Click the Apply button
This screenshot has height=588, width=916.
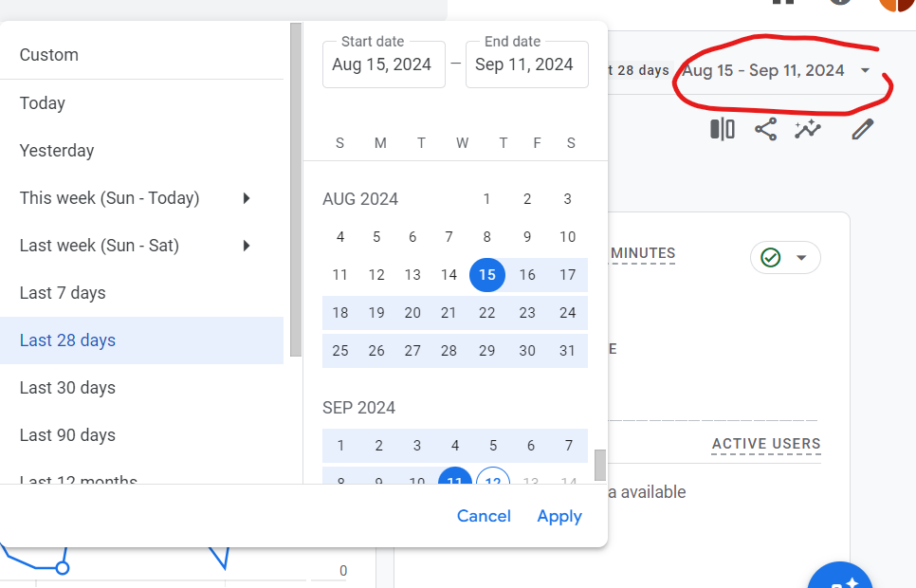[x=559, y=516]
